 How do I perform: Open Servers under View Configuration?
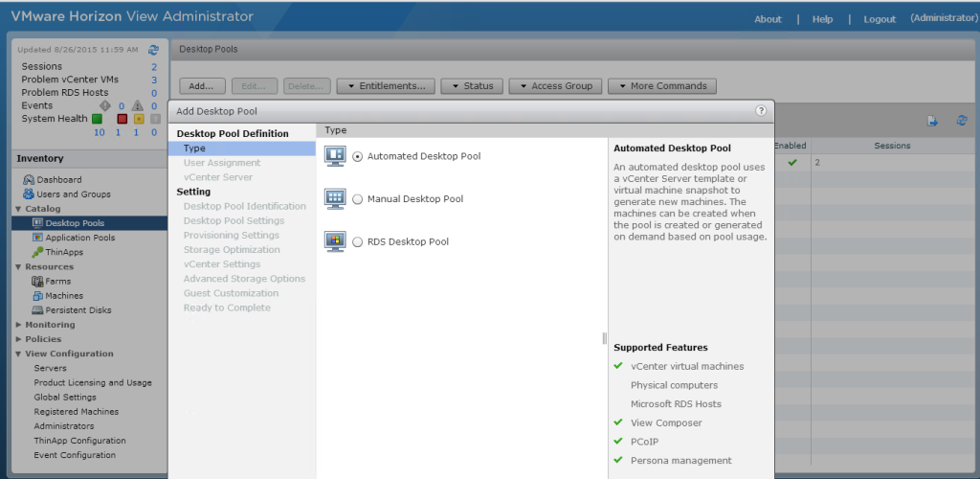[x=50, y=368]
